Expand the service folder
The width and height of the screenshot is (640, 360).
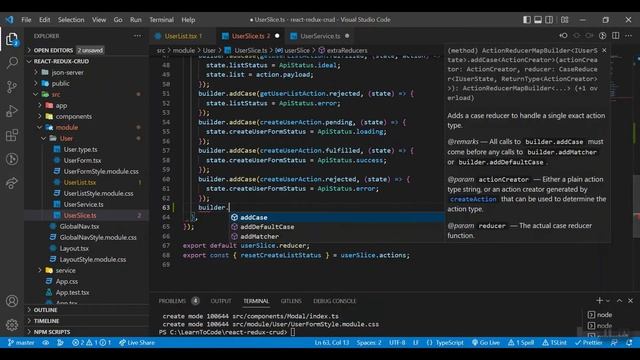click(87, 270)
